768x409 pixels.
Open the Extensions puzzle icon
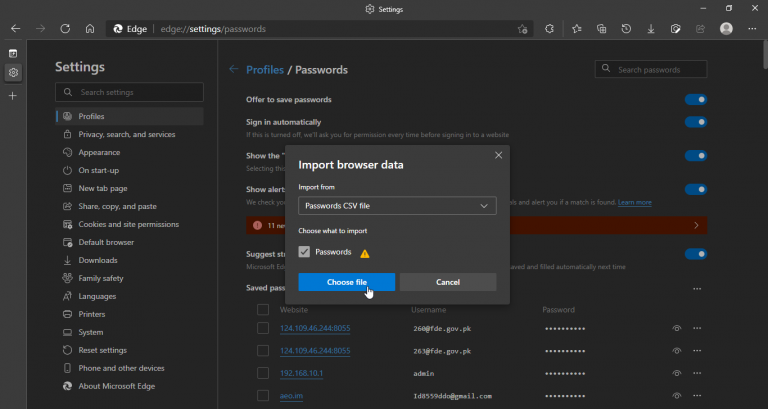coord(549,29)
